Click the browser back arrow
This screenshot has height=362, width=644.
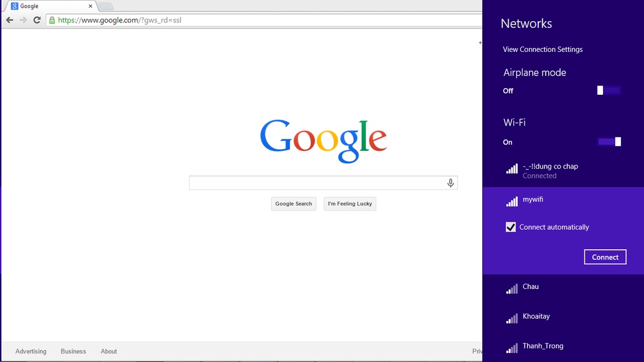(x=10, y=20)
